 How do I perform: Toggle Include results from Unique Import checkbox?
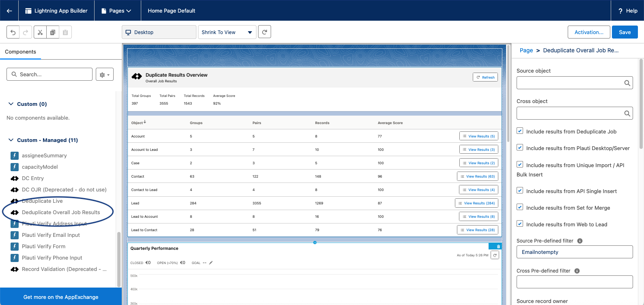[x=520, y=165]
